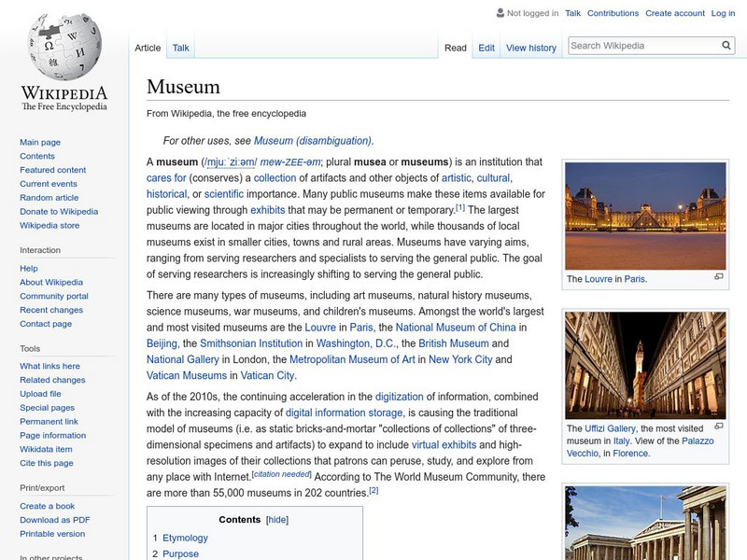The width and height of the screenshot is (747, 560).
Task: Open the Louvre photo thumbnail
Action: tap(645, 215)
